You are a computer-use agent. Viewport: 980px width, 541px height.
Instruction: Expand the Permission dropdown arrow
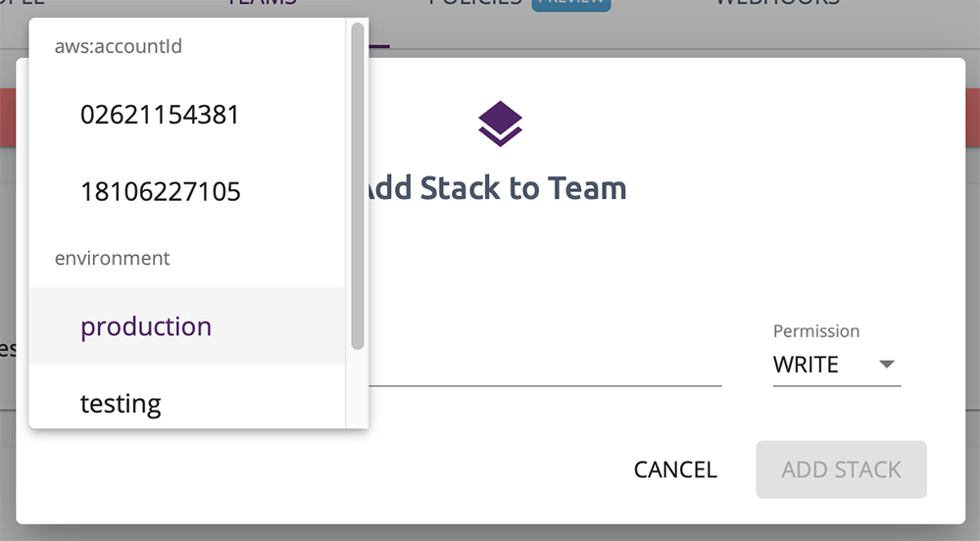(x=887, y=365)
